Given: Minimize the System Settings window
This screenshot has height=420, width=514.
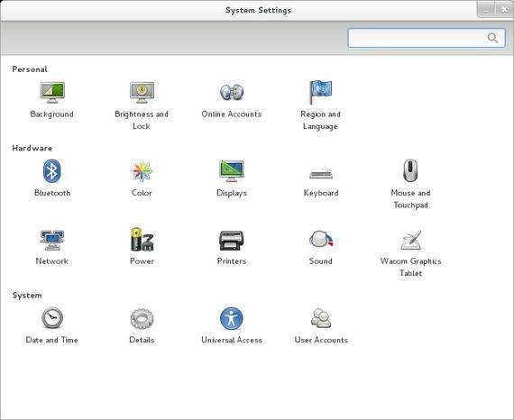Looking at the screenshot, I should pyautogui.click(x=486, y=10).
